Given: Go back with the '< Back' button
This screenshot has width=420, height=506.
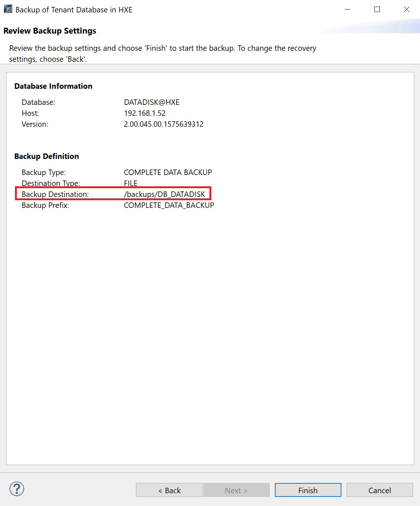Looking at the screenshot, I should tap(169, 490).
